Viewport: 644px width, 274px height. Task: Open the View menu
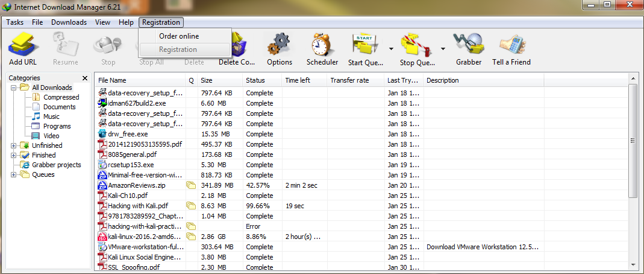coord(102,22)
